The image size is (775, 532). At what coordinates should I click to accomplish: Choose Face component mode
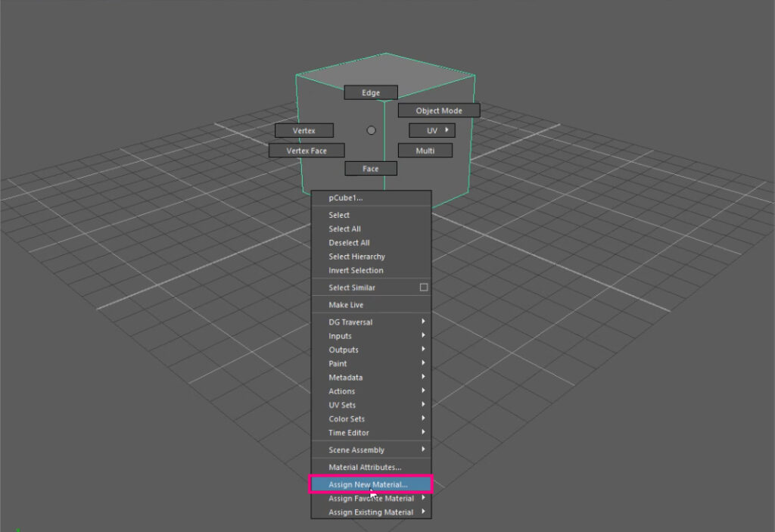pyautogui.click(x=371, y=169)
